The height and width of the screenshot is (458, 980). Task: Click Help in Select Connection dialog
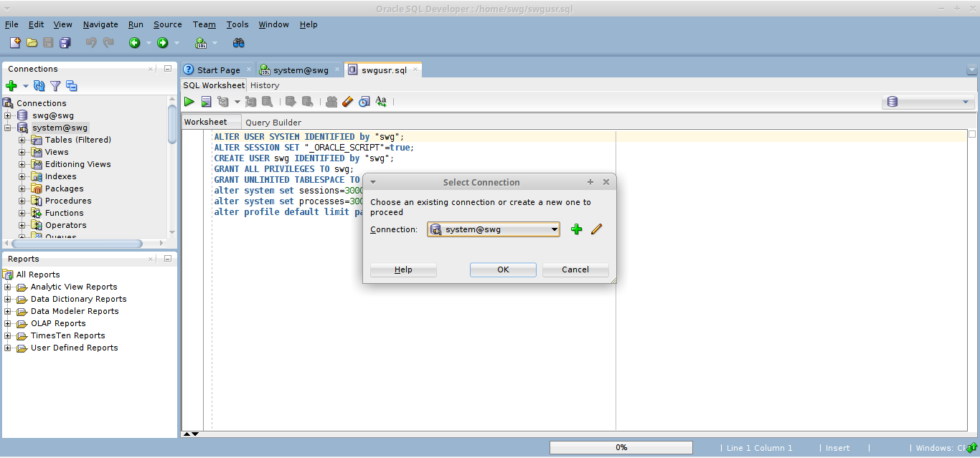point(403,269)
